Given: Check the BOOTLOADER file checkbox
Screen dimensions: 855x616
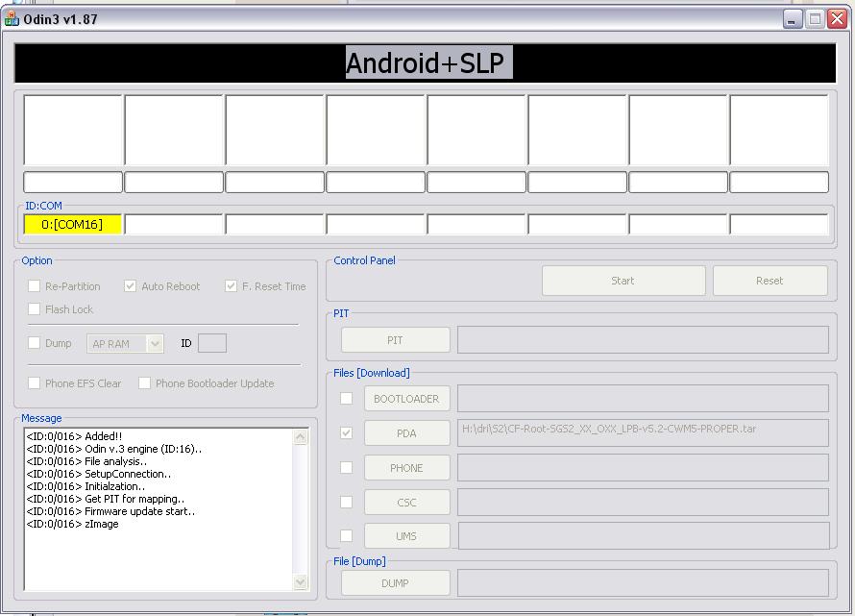Looking at the screenshot, I should 346,398.
